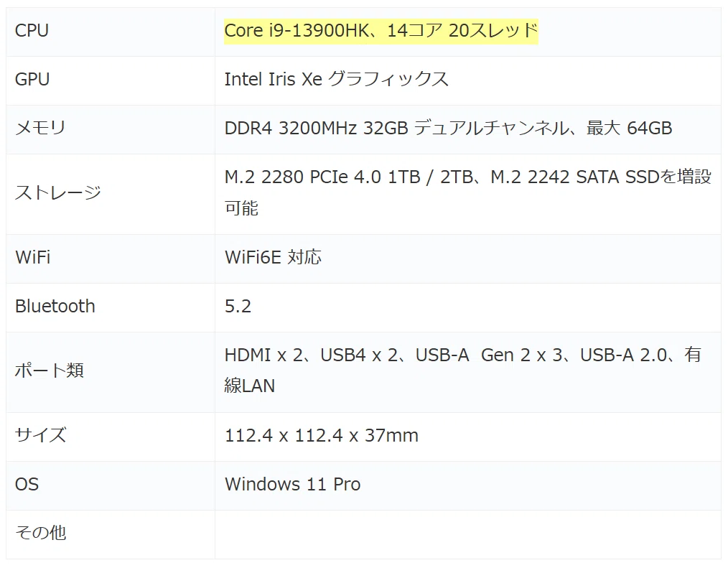This screenshot has height=568, width=728.
Task: Click the ストレージ row label
Action: pyautogui.click(x=57, y=192)
